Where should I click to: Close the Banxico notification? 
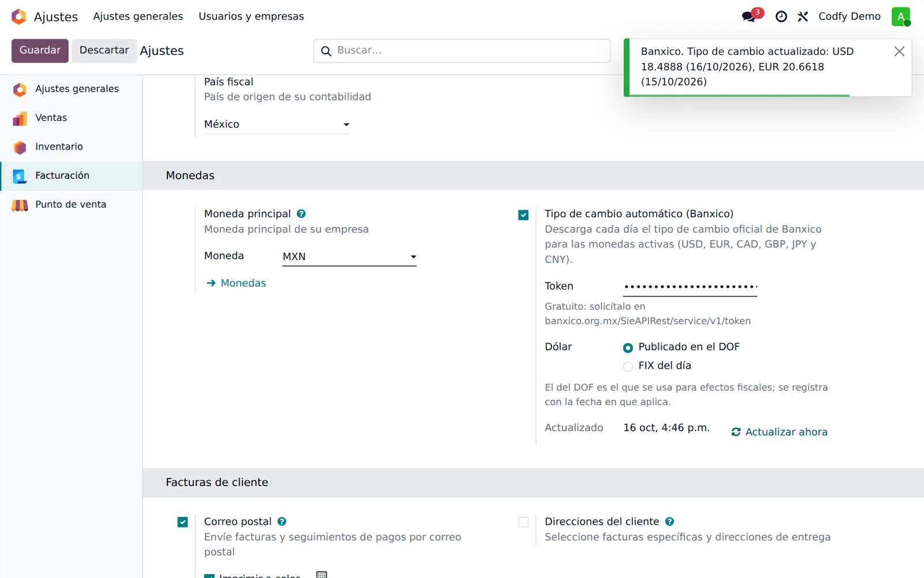(x=899, y=51)
